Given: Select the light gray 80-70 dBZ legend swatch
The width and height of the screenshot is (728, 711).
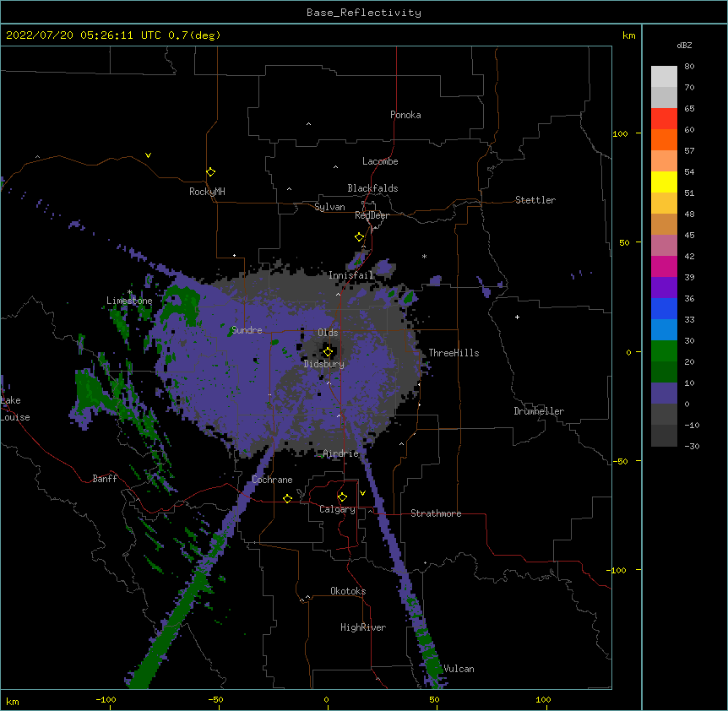Looking at the screenshot, I should coord(664,77).
